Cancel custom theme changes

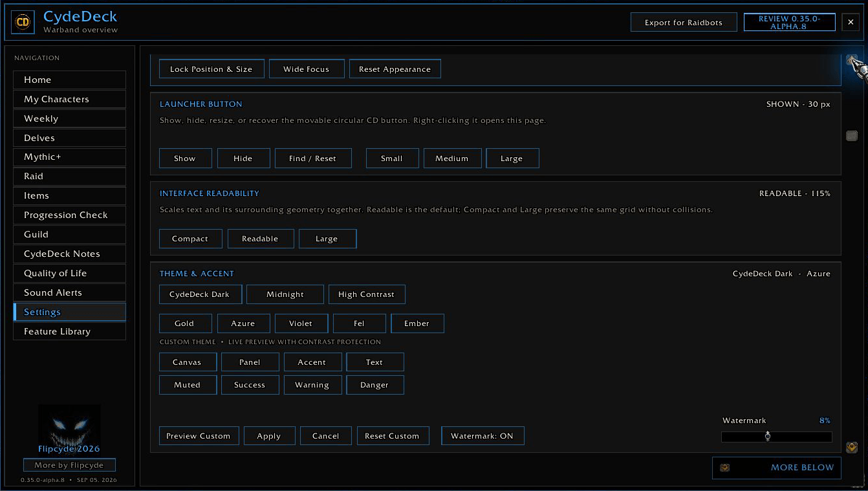pos(326,436)
